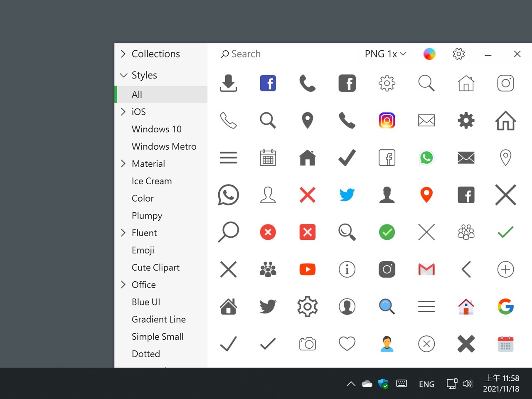Select the left chevron back icon

click(466, 269)
